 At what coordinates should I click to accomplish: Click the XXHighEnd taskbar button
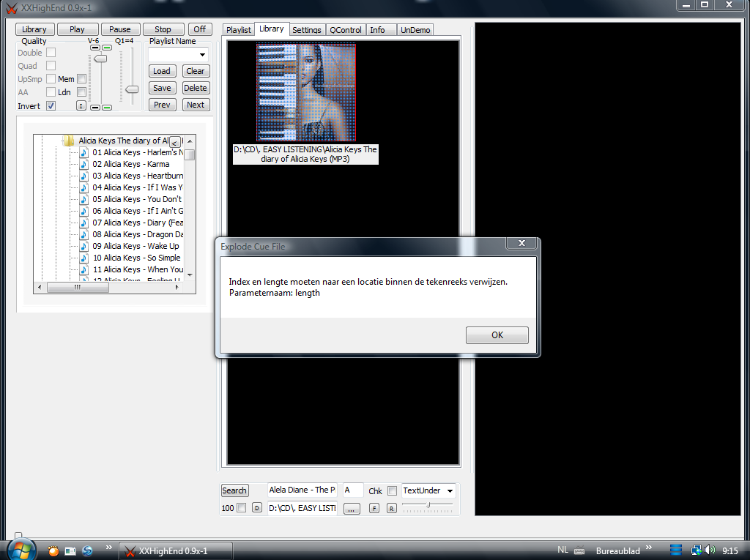coord(176,551)
